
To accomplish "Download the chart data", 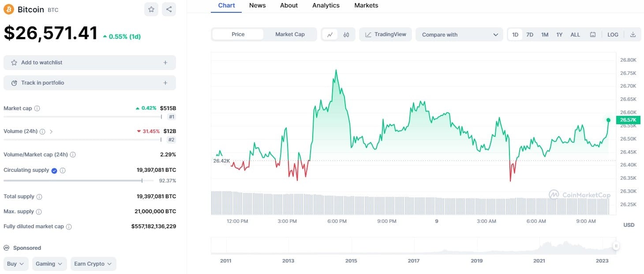I will coord(633,34).
